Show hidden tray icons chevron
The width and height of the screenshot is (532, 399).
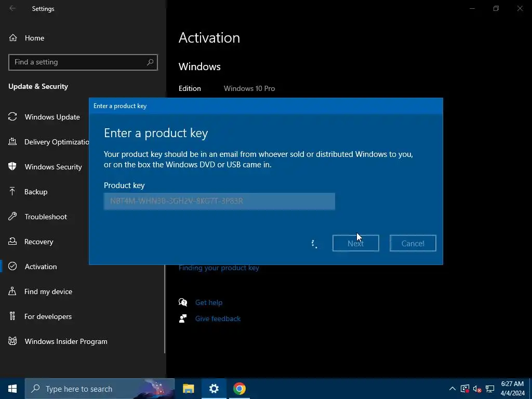pos(453,389)
